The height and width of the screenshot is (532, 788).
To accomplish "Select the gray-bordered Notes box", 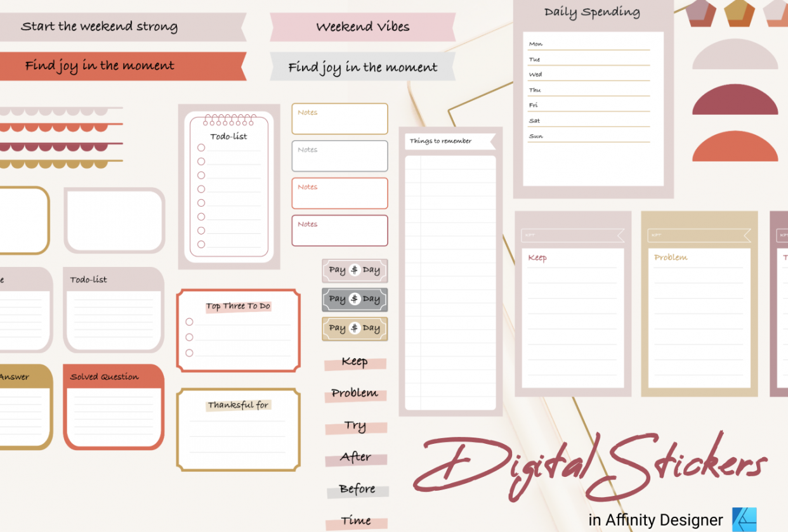I will pos(339,156).
